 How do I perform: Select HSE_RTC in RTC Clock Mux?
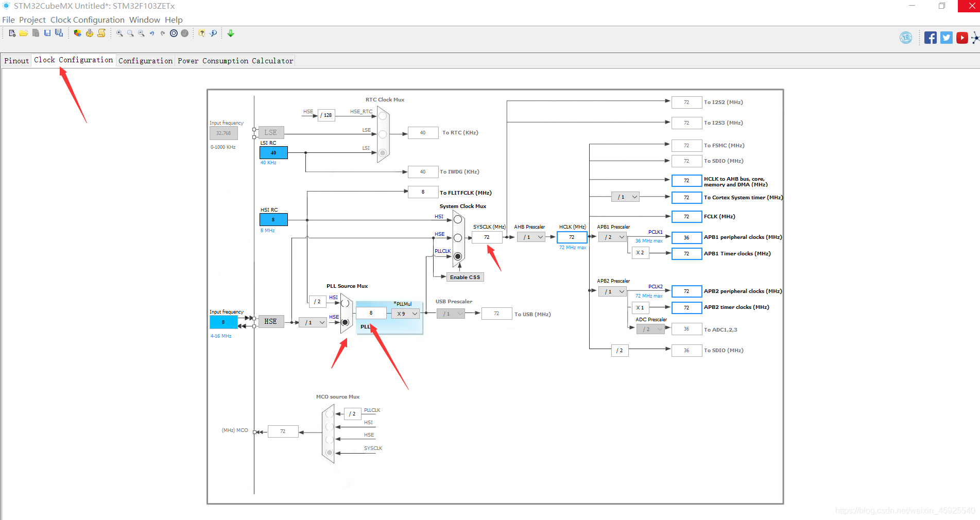383,116
